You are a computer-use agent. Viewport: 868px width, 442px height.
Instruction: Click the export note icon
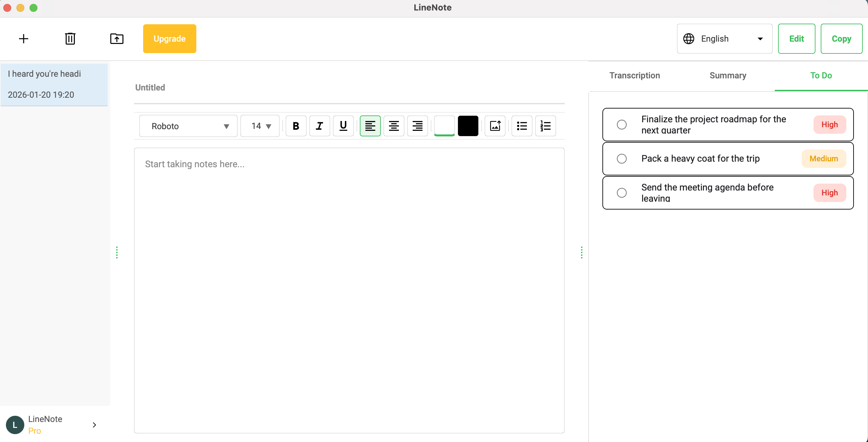pos(117,38)
